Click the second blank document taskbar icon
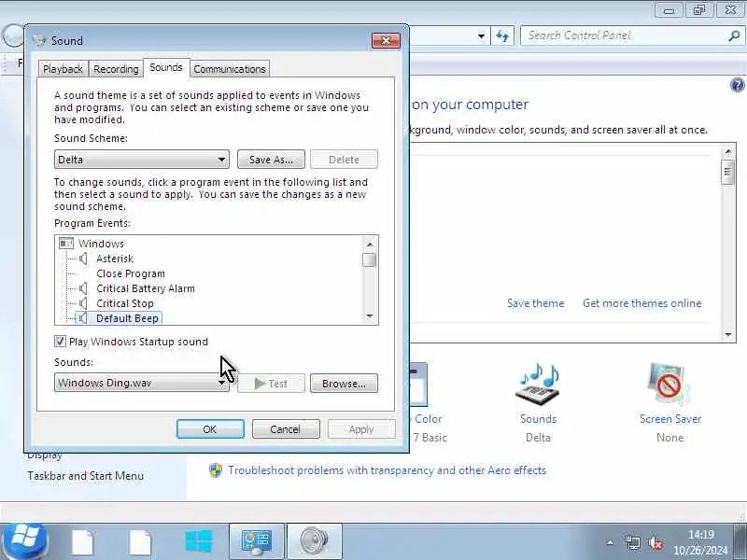This screenshot has height=560, width=747. click(140, 542)
